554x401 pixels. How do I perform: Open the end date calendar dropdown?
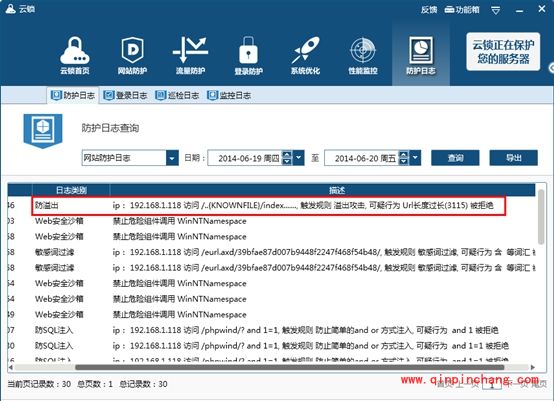416,158
